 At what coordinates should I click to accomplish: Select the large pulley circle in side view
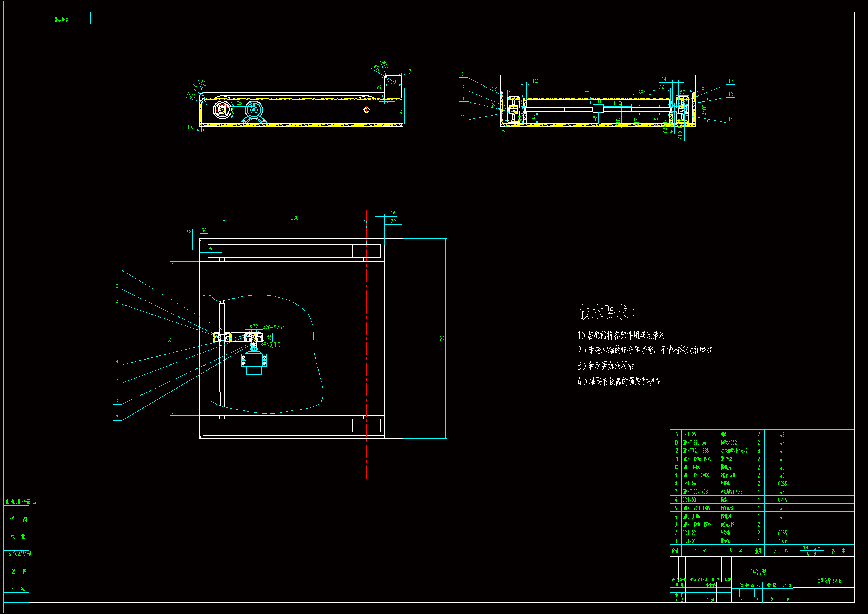pyautogui.click(x=222, y=110)
